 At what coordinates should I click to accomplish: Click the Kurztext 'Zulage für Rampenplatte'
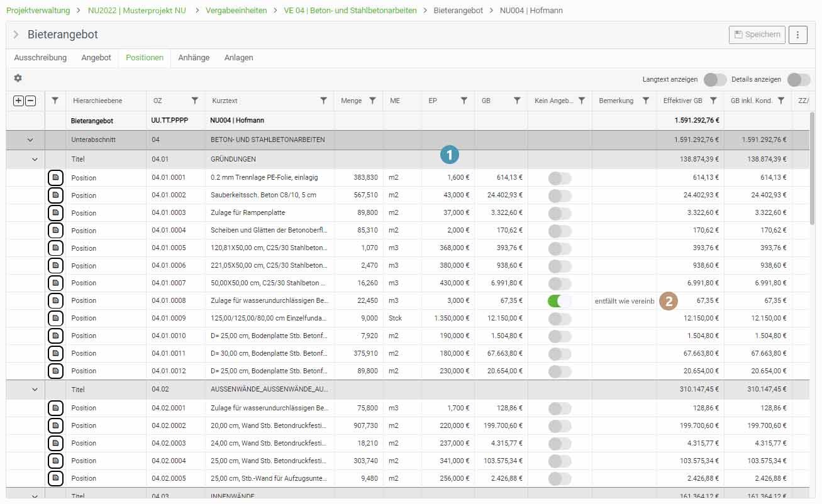(x=248, y=213)
